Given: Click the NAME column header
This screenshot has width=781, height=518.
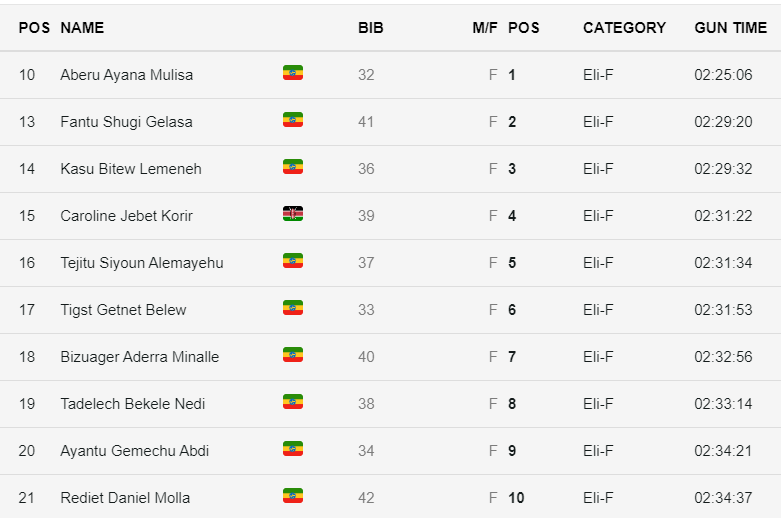Looking at the screenshot, I should [82, 28].
